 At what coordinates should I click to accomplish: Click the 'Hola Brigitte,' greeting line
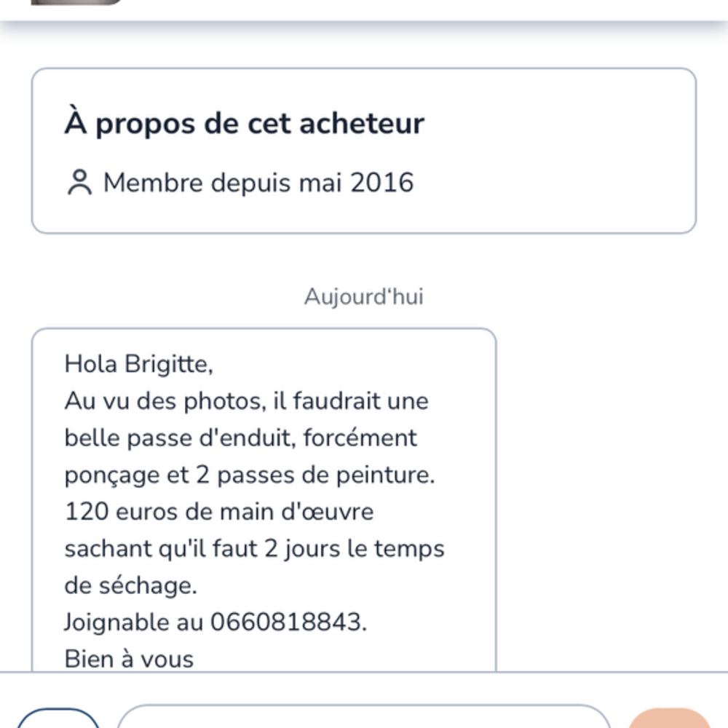138,364
